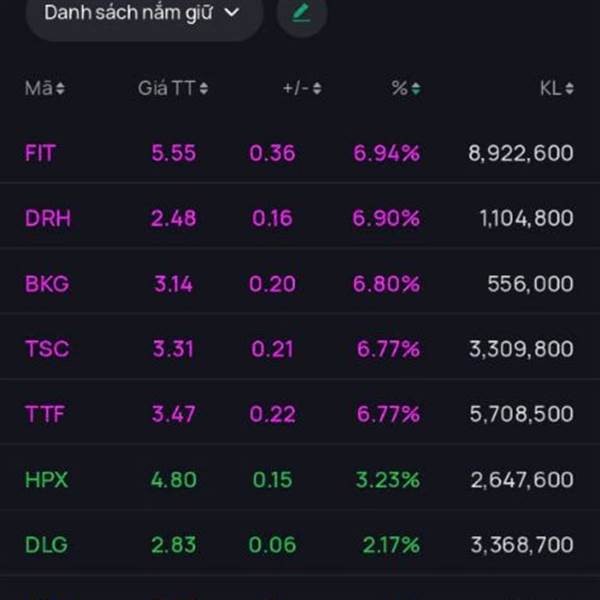Click FIT volume 8,922,600
The width and height of the screenshot is (600, 600).
coord(520,153)
